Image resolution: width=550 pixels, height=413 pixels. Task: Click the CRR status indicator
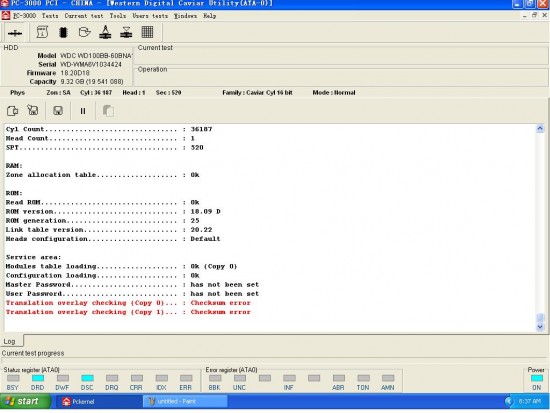pyautogui.click(x=136, y=378)
